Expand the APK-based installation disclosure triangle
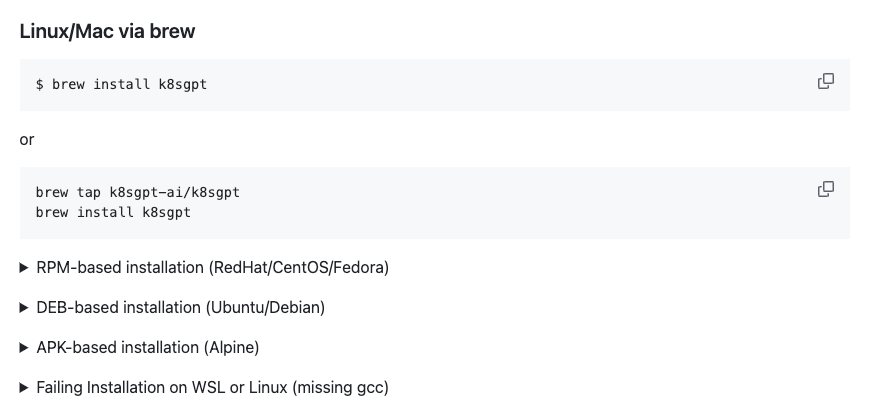 [x=23, y=347]
